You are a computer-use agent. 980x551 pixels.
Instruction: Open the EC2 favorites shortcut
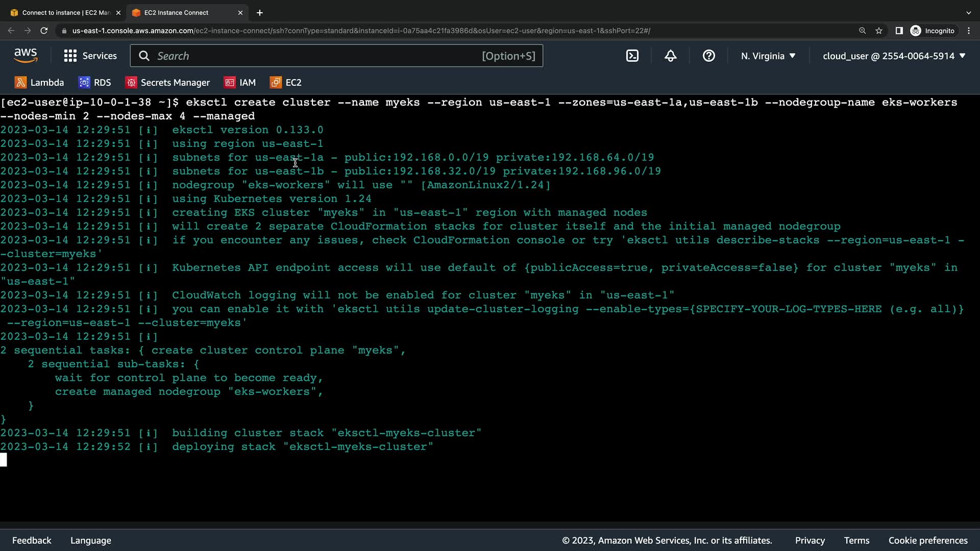(286, 83)
